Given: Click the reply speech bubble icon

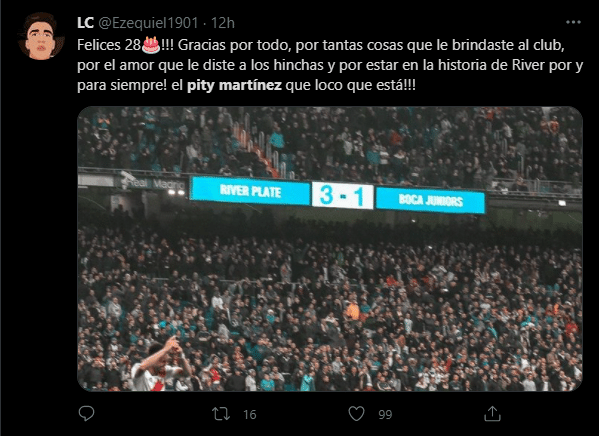Looking at the screenshot, I should tap(86, 413).
